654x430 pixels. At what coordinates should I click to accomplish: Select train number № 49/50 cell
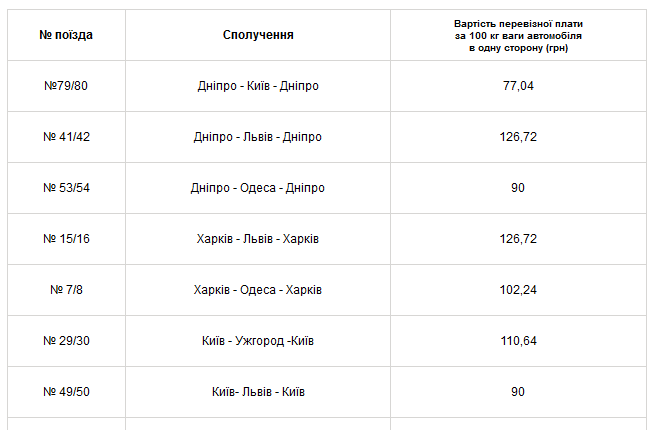coord(66,392)
